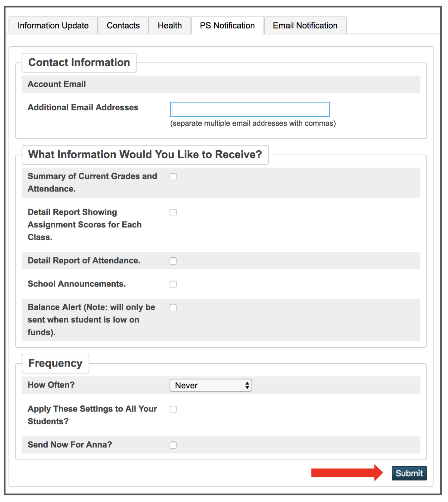Click the Account Email row label
Screen dimensions: 448x502
57,84
